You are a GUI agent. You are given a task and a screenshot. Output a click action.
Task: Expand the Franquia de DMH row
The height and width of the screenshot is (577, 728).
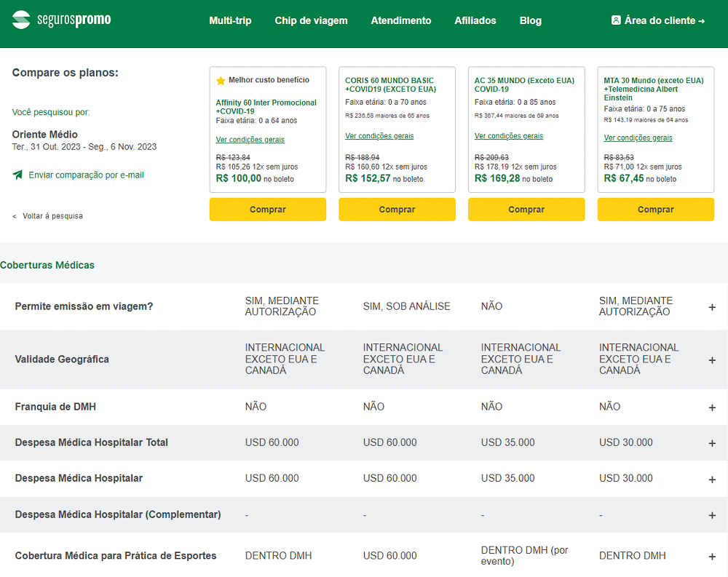pos(712,407)
